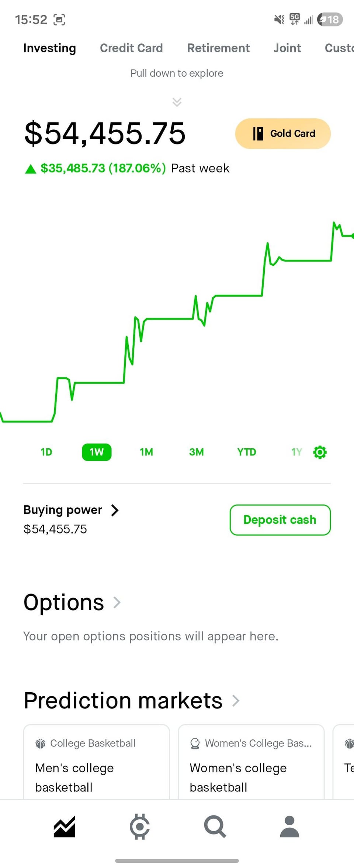
Task: Expand the Options section chevron
Action: coord(117,602)
